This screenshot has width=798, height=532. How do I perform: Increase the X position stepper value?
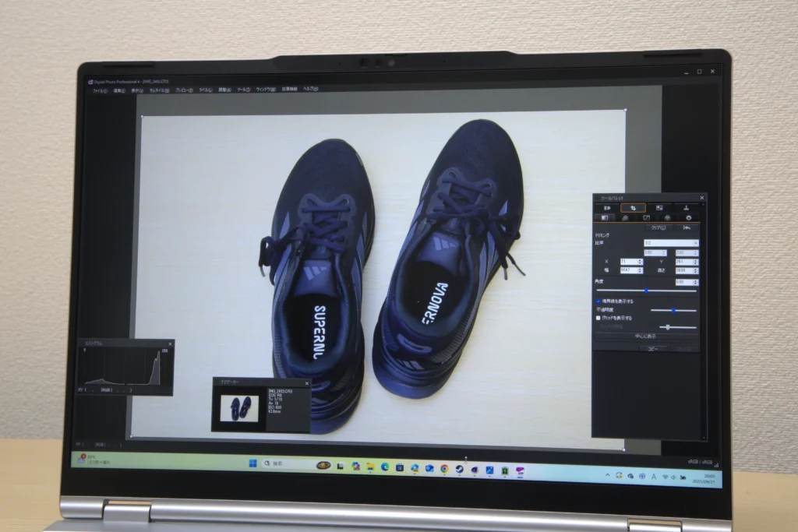[641, 259]
